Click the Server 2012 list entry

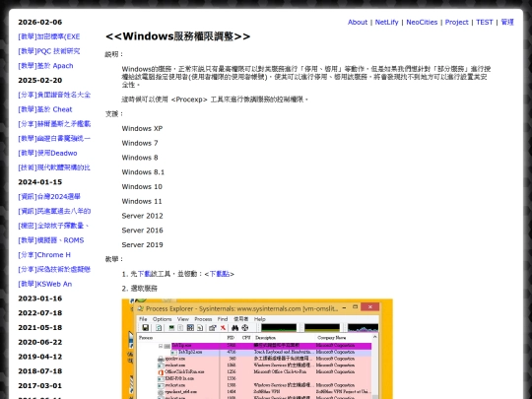(x=142, y=216)
